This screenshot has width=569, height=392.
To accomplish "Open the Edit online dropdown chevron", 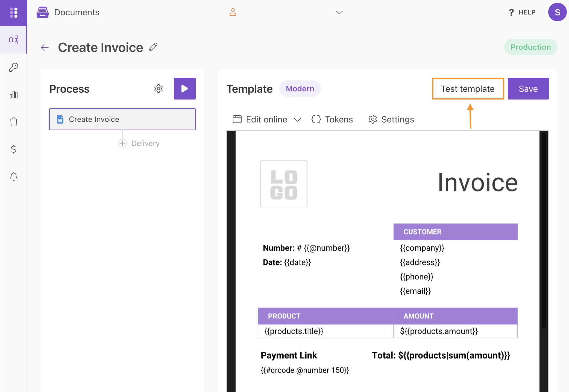I will click(x=298, y=119).
